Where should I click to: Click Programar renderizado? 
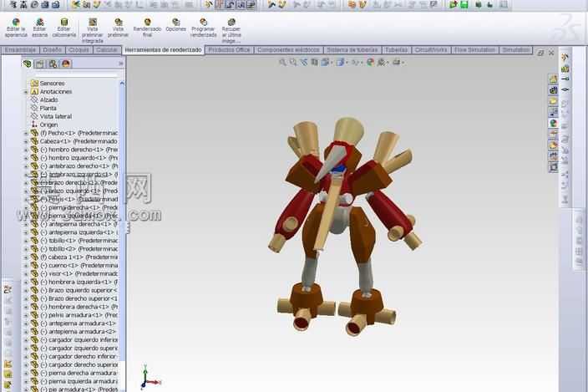(203, 28)
